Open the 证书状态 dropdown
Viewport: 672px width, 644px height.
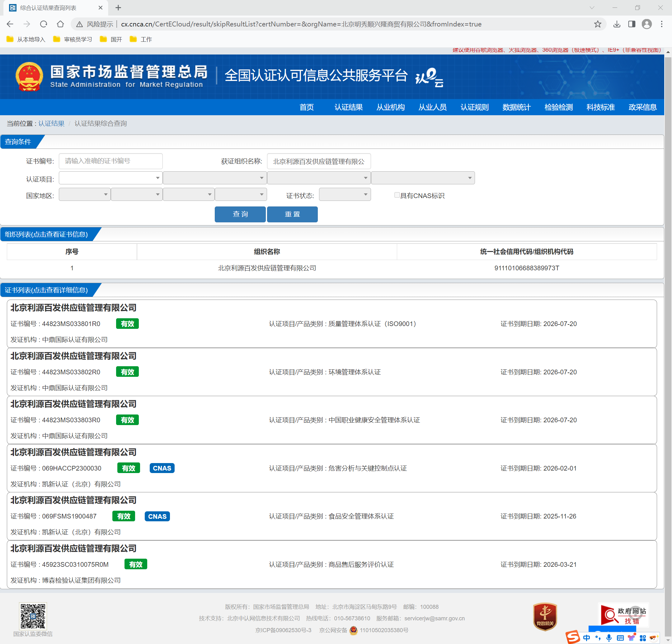(345, 195)
